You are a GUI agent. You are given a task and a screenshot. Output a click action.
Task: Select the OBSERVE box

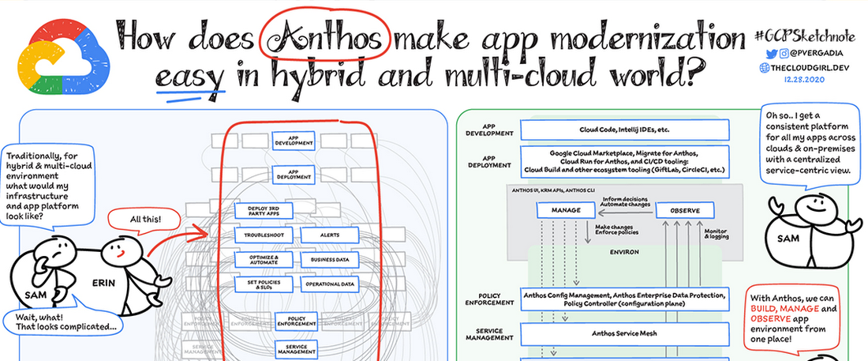(x=685, y=210)
